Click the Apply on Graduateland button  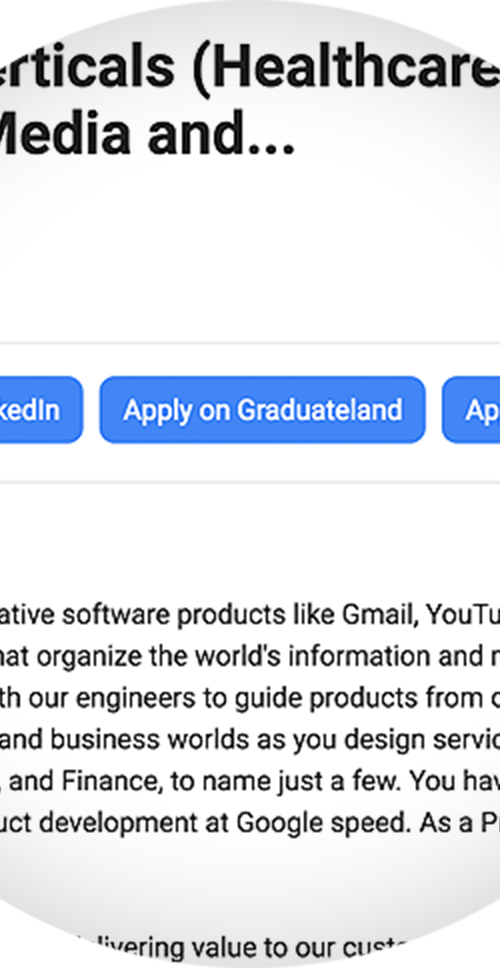click(x=262, y=410)
